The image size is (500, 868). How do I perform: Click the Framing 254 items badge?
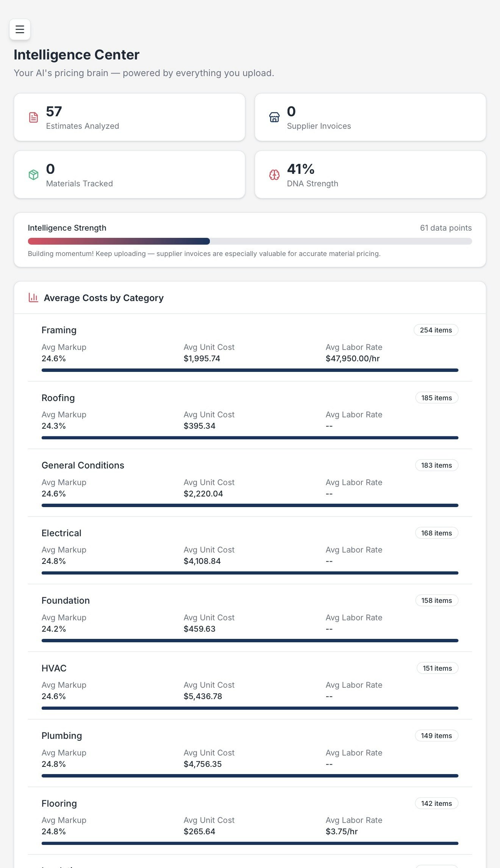pyautogui.click(x=436, y=330)
